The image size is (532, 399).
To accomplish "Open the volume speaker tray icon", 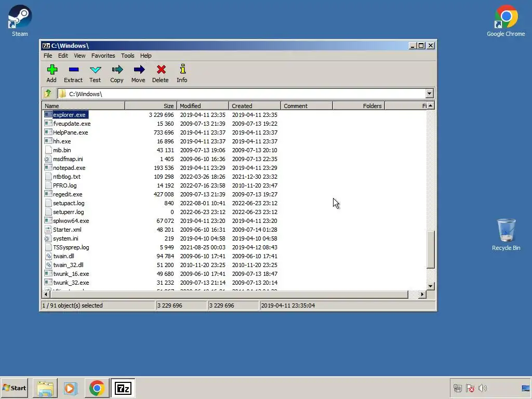I will click(483, 388).
